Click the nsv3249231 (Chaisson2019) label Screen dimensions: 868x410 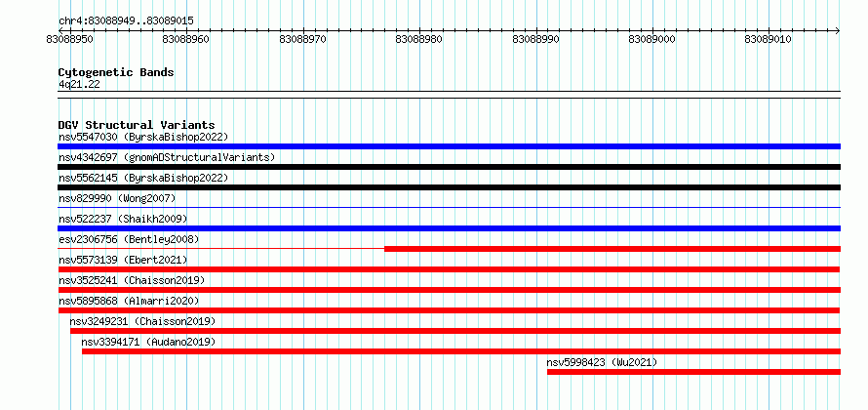(x=142, y=321)
